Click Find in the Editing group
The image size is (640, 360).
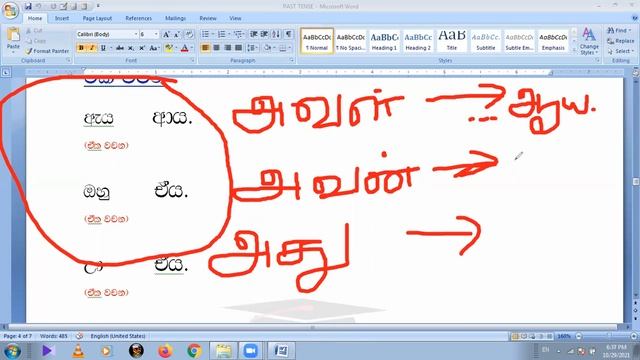[620, 31]
